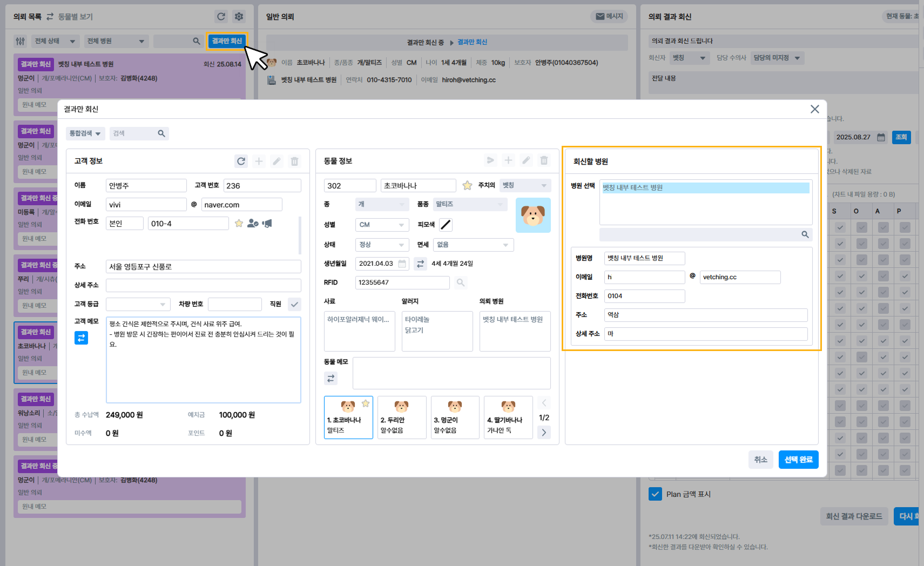Select animal card 3. 멍군이
The width and height of the screenshot is (924, 566).
click(455, 417)
